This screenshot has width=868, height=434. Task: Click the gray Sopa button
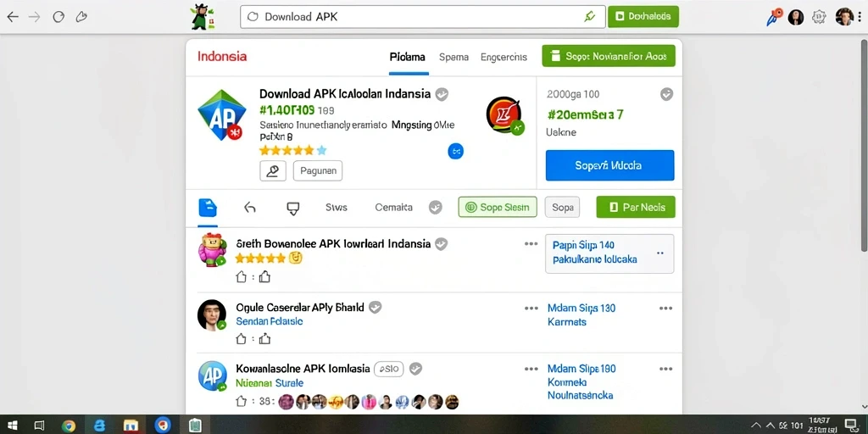(x=563, y=207)
